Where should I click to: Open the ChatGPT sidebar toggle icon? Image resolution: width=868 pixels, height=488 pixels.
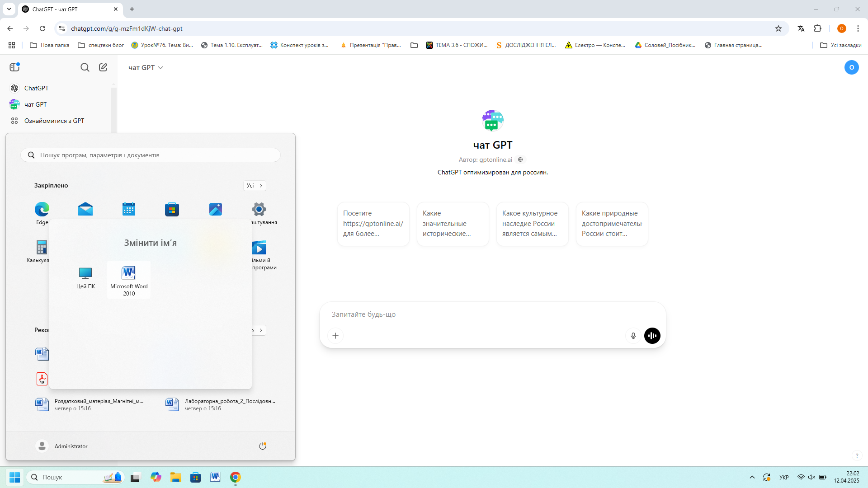click(14, 67)
